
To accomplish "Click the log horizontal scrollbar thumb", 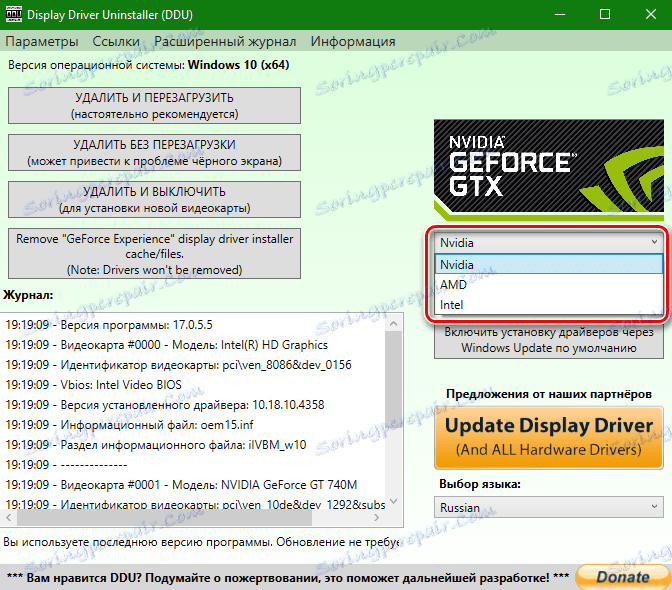I will [164, 518].
